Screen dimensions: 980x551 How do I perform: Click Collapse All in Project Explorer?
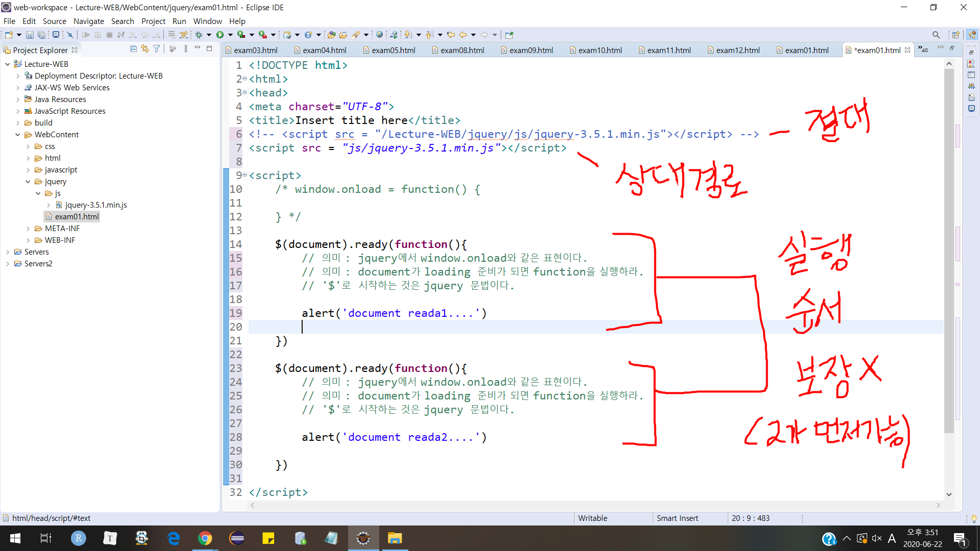[133, 49]
